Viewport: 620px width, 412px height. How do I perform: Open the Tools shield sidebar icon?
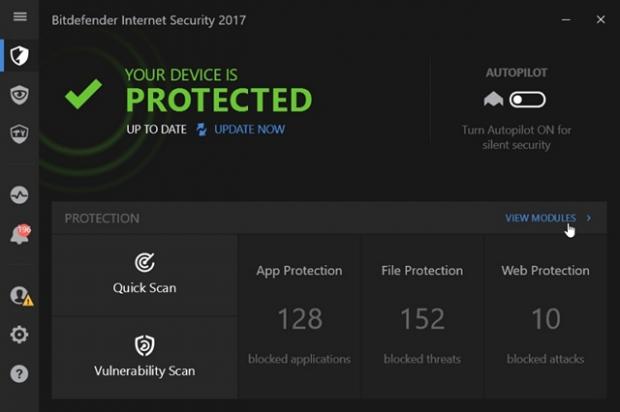19,133
